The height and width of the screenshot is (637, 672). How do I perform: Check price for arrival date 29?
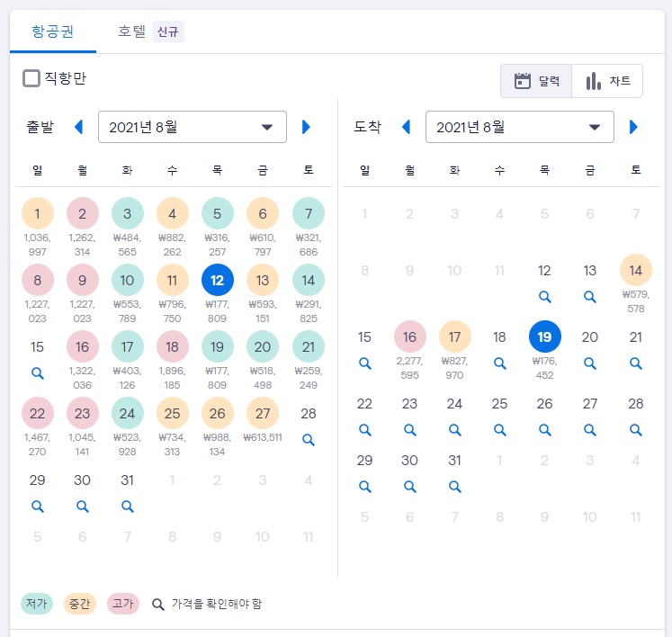coord(364,487)
